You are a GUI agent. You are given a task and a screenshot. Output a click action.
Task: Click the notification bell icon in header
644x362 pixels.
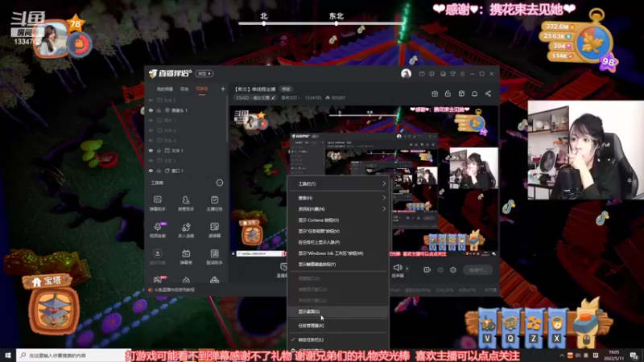pos(474,93)
